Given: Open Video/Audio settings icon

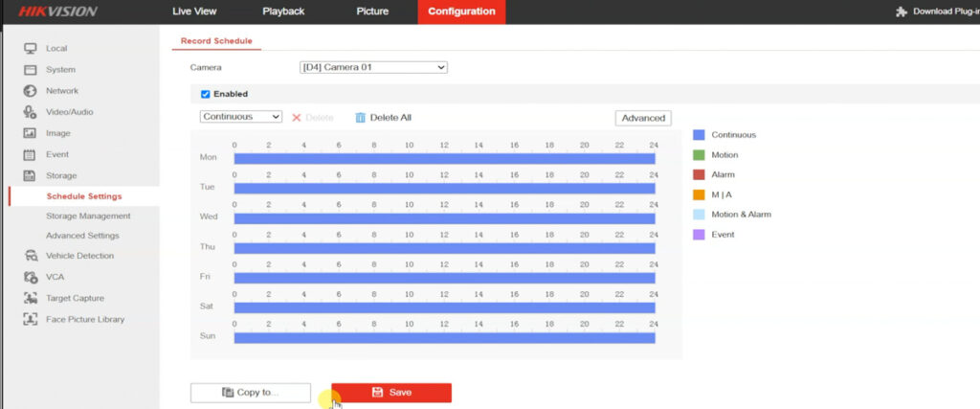Looking at the screenshot, I should pyautogui.click(x=30, y=112).
